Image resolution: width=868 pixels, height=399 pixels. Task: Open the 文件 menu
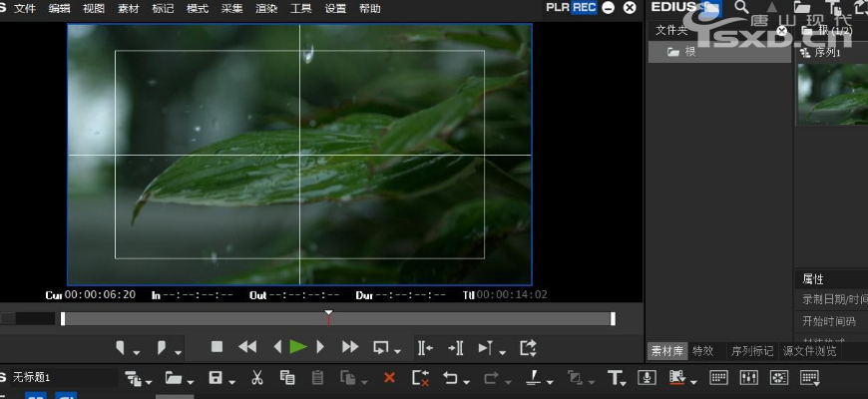click(25, 8)
